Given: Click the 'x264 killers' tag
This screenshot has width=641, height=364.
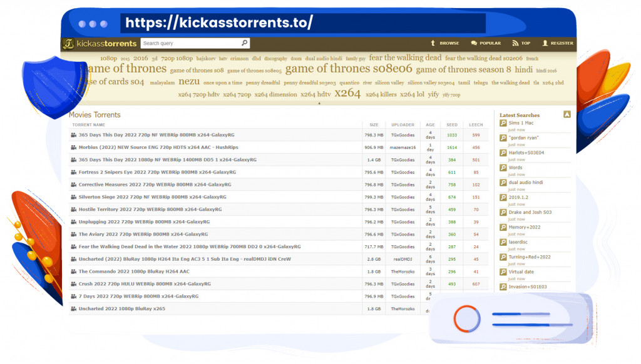Looking at the screenshot, I should click(x=381, y=94).
